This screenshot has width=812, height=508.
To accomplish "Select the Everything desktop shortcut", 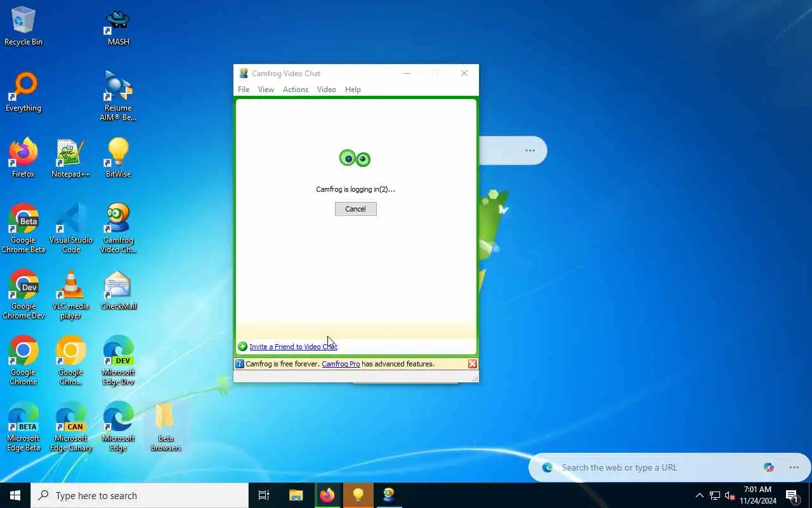I will [x=23, y=93].
